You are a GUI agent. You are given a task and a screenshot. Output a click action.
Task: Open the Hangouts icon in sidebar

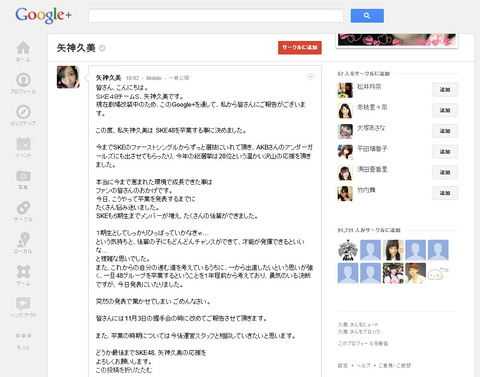click(23, 304)
